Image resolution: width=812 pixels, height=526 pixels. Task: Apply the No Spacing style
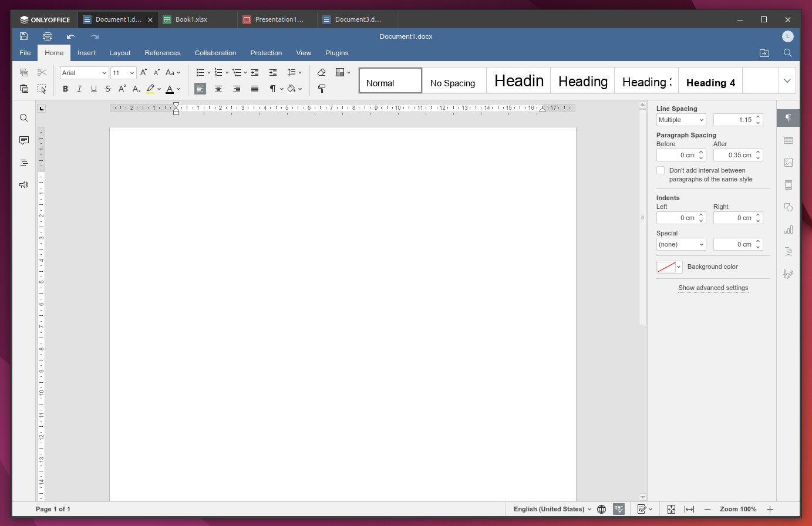click(x=454, y=81)
